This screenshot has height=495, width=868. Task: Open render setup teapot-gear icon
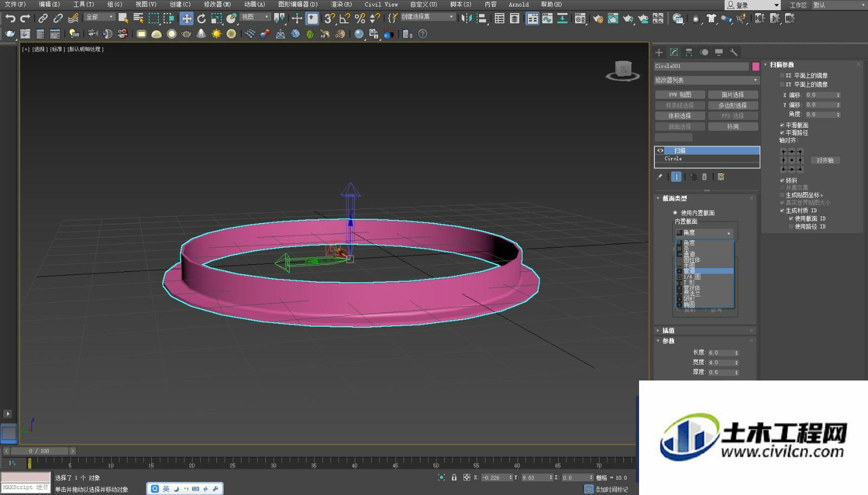(598, 18)
